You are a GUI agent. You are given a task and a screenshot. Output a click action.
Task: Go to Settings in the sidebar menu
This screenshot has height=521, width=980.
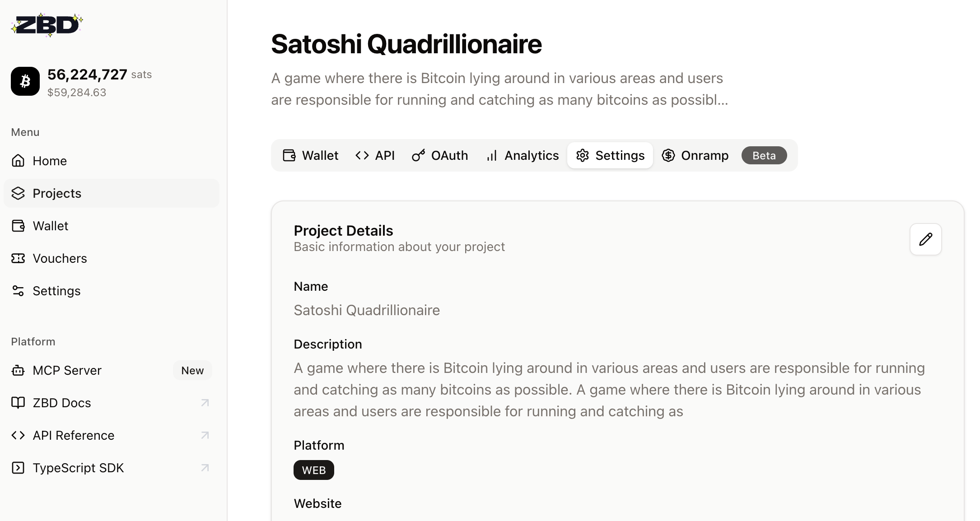point(56,291)
